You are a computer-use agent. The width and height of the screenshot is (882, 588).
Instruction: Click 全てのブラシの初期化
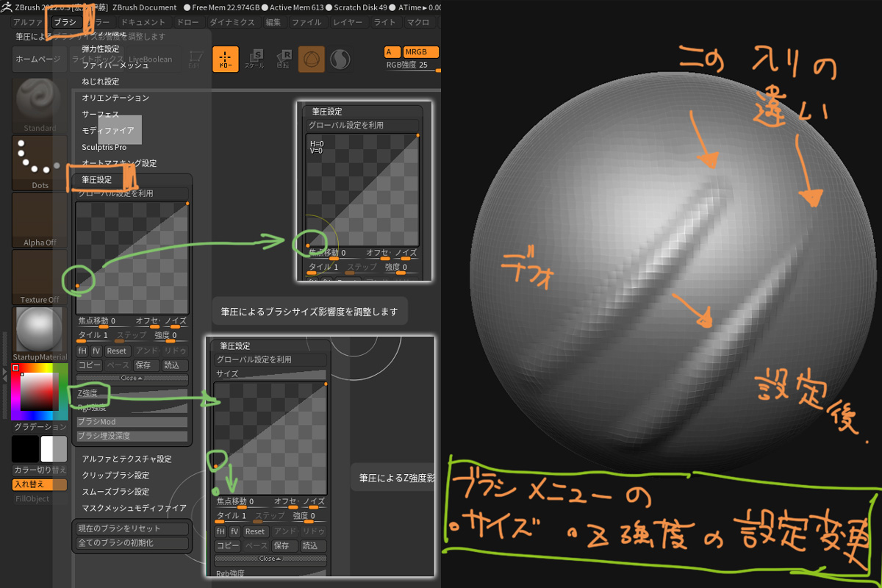pos(132,543)
